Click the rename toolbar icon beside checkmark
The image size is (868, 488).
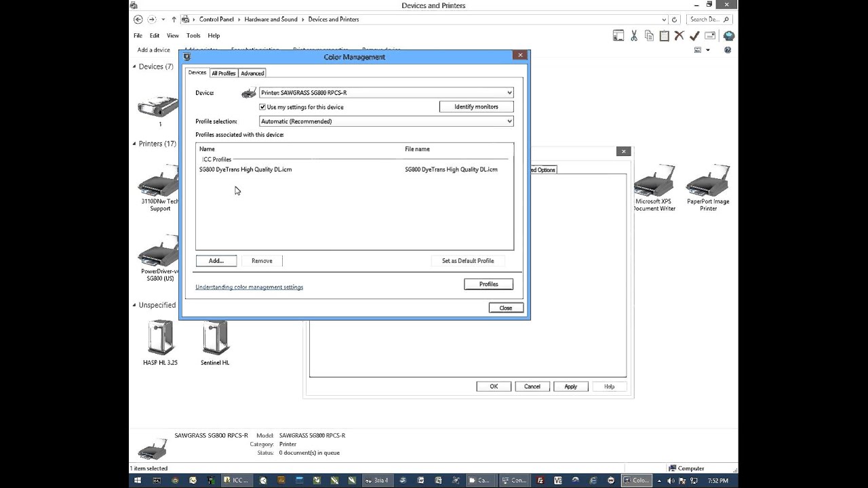[x=710, y=36]
